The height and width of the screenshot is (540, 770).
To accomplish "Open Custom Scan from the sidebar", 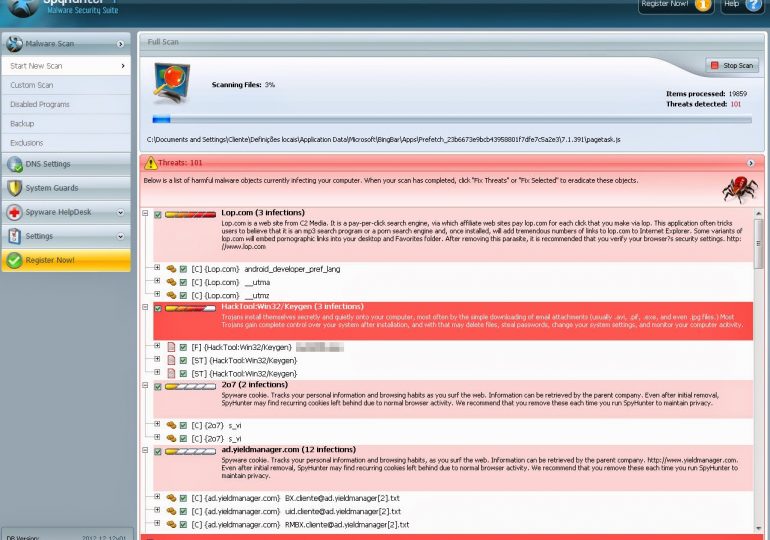I will pyautogui.click(x=32, y=85).
